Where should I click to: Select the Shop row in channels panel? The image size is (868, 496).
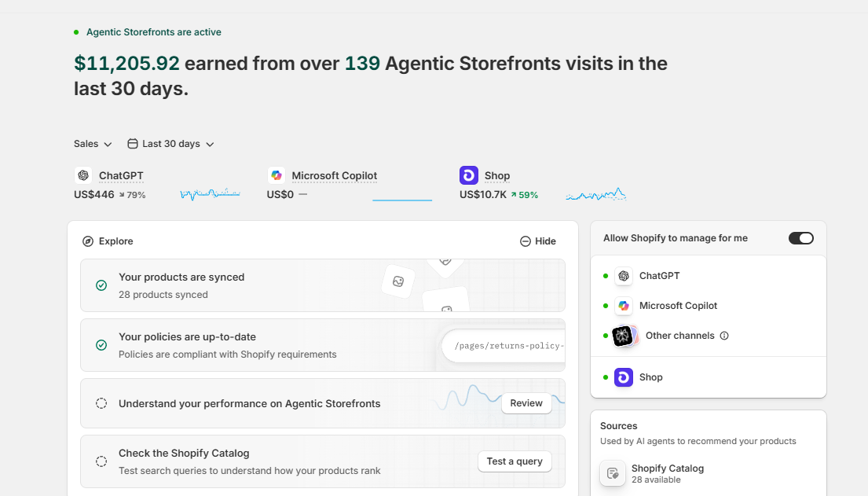(709, 377)
